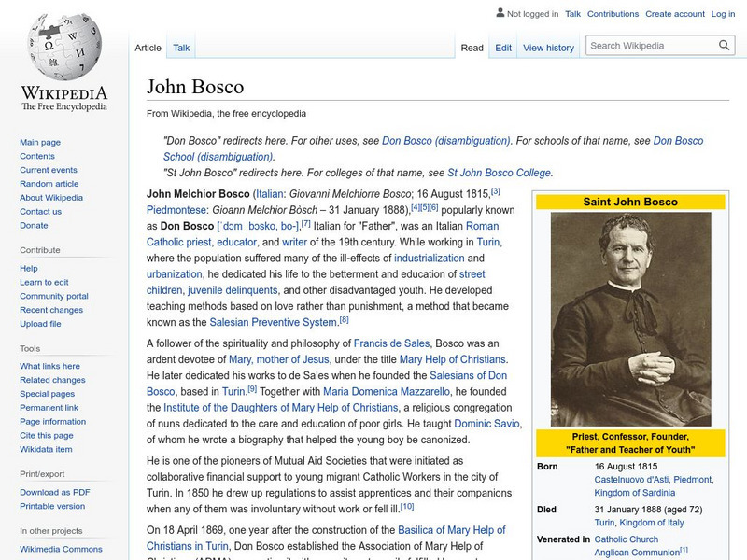Click Log in
Viewport: 747px width, 560px height.
tap(723, 14)
